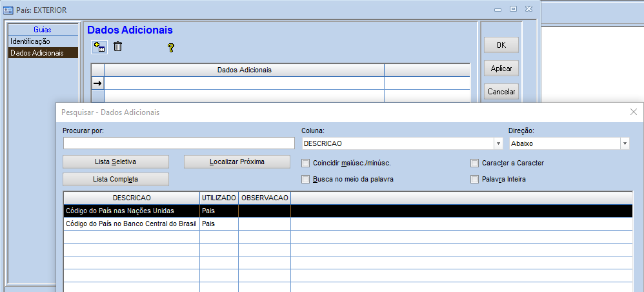644x292 pixels.
Task: Click the Aplicar button
Action: 501,68
